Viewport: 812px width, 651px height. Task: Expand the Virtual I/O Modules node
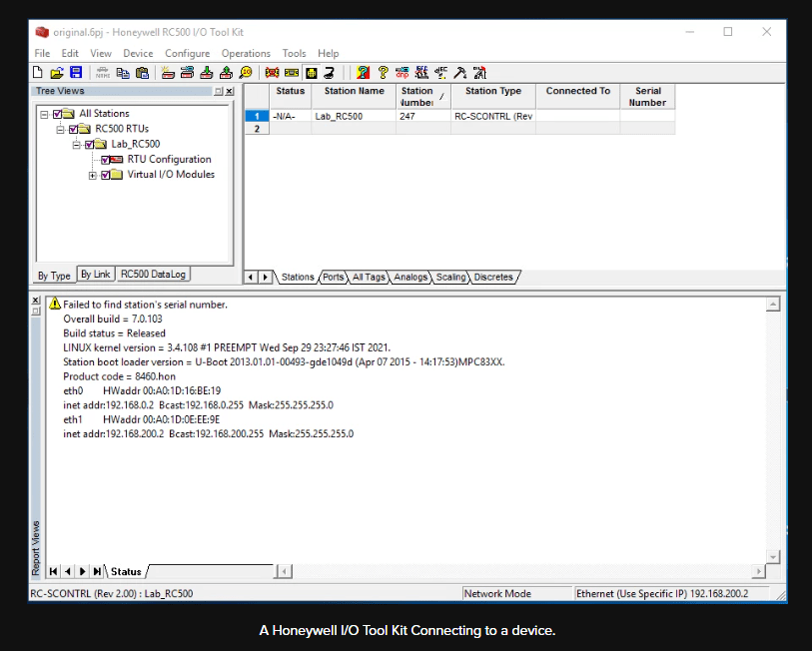click(x=93, y=176)
